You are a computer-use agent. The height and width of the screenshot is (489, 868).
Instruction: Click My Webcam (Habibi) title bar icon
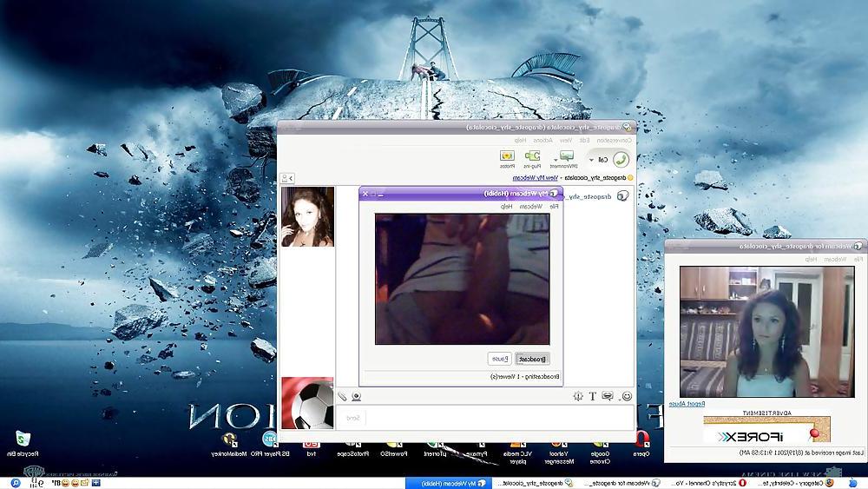pos(554,194)
